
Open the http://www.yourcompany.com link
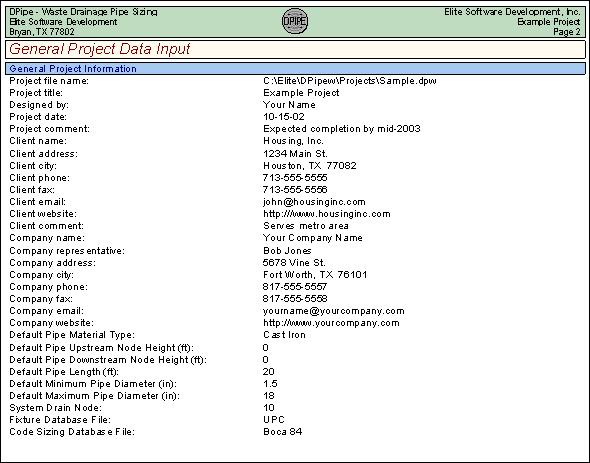[x=331, y=323]
